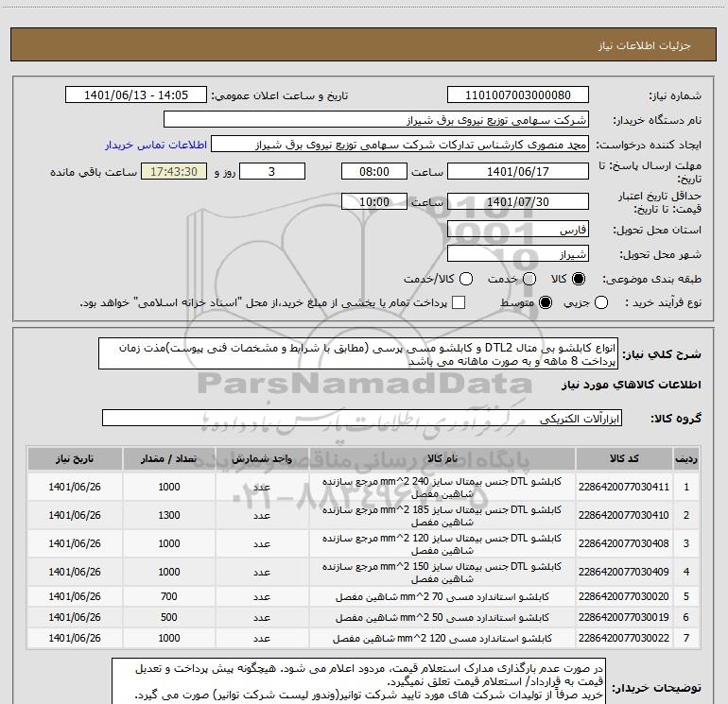
Task: Click the DTL 120 mm^2 bimetal cable lug name
Action: [x=442, y=544]
